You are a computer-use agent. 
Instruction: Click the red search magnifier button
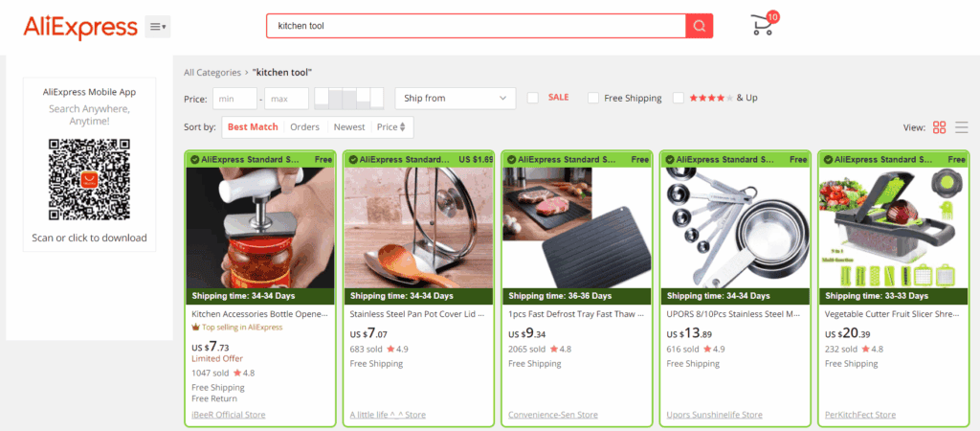[x=700, y=26]
